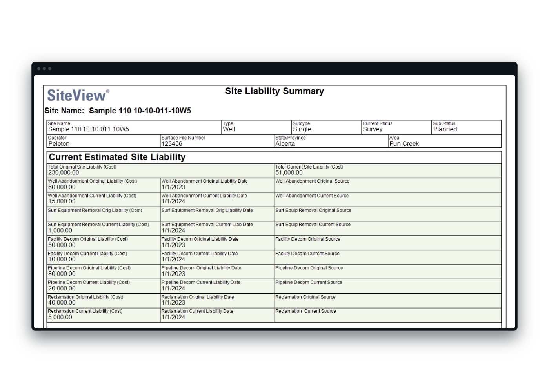Click Well Abandonment Original Liability '60,000.00'
Viewport: 549px width, 392px height.
pyautogui.click(x=62, y=187)
